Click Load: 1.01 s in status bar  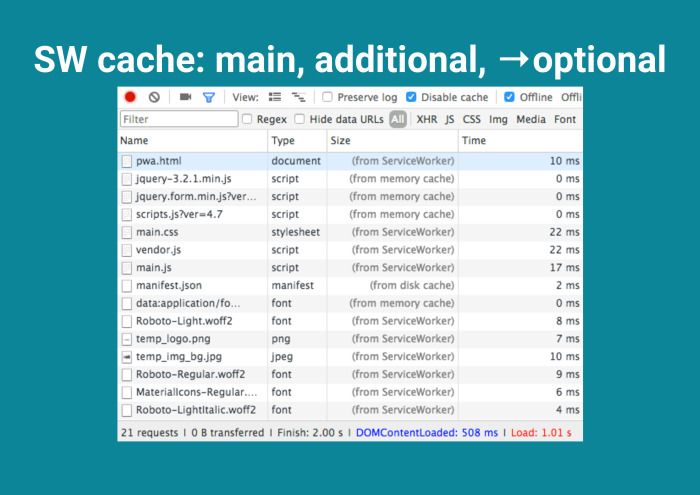[541, 433]
